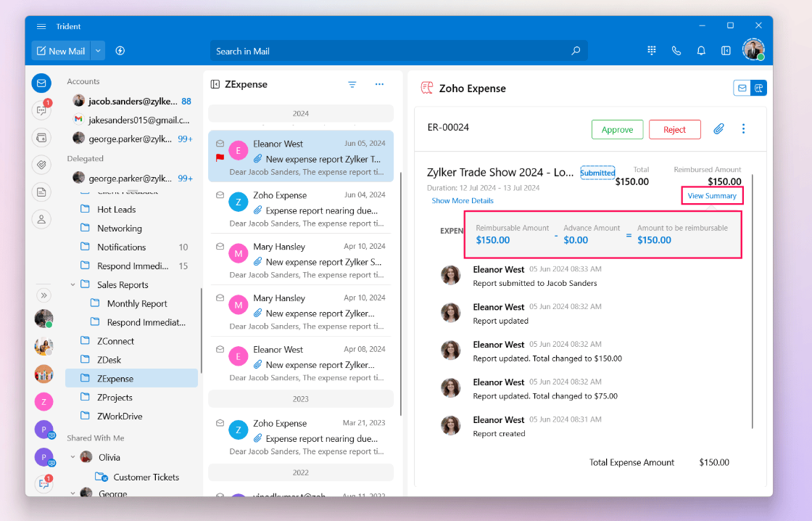Select the jacob.sanders@zylke... account
Screen dimensions: 812x521
coord(132,101)
